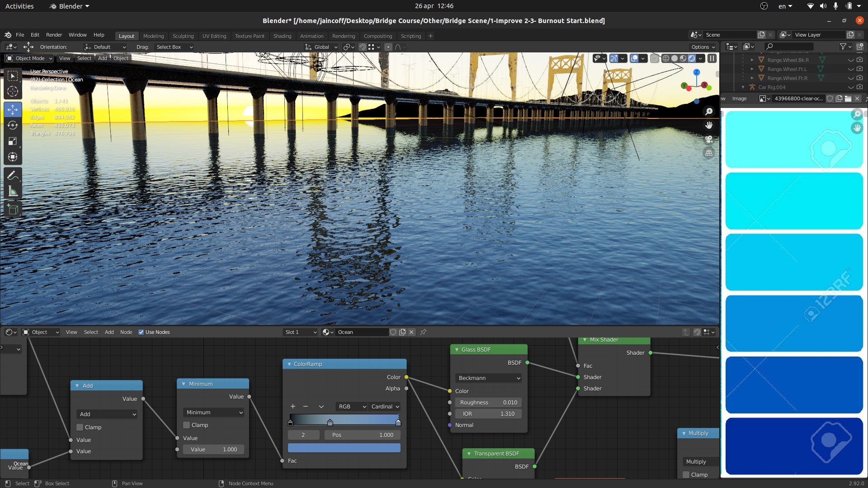The image size is (868, 488).
Task: Switch to Wireframe viewport shading
Action: tap(665, 58)
